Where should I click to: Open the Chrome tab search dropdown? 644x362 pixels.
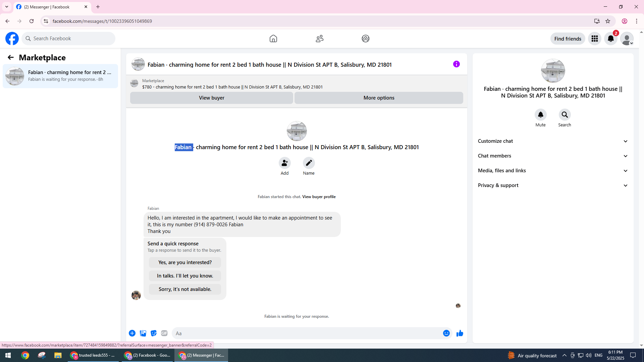pos(7,7)
